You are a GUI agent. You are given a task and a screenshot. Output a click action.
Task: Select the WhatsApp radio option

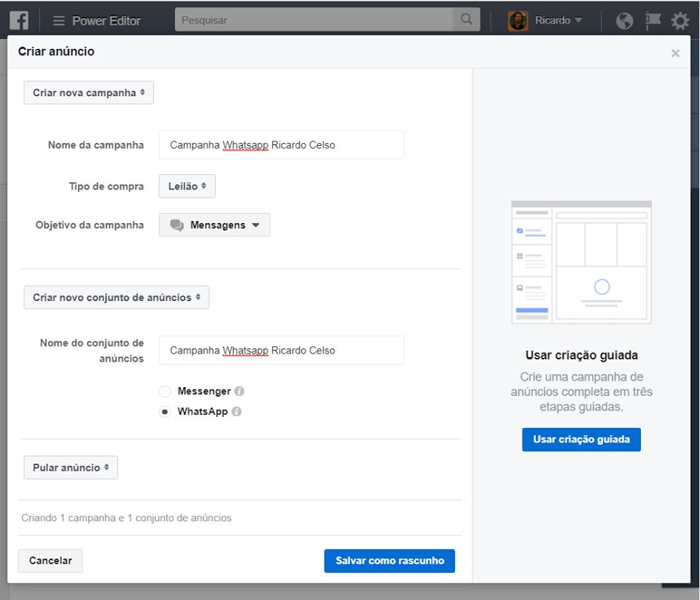click(165, 412)
